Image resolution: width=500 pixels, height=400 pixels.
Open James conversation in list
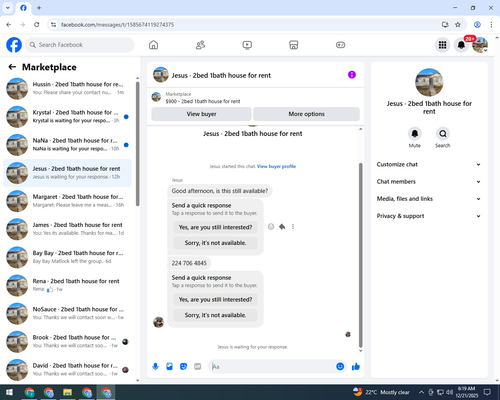coord(67,229)
